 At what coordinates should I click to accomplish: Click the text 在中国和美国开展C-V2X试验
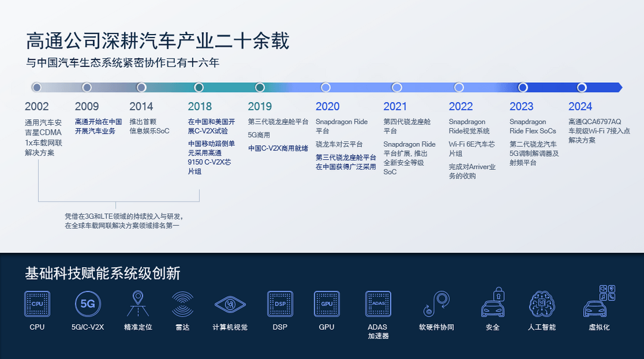(211, 126)
